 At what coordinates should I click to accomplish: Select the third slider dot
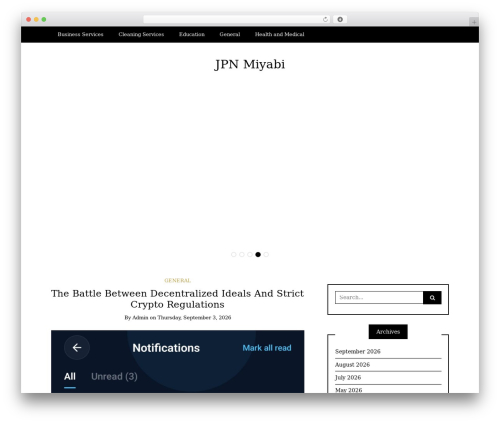[250, 254]
